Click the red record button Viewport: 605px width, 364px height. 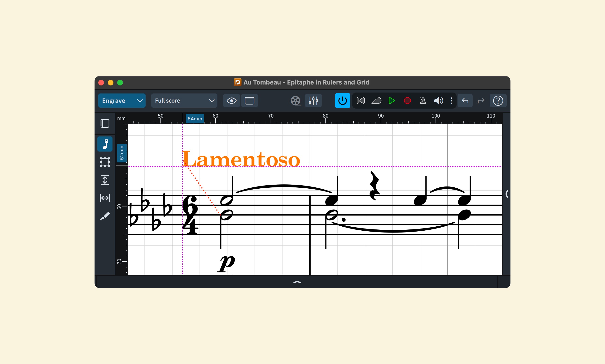407,101
